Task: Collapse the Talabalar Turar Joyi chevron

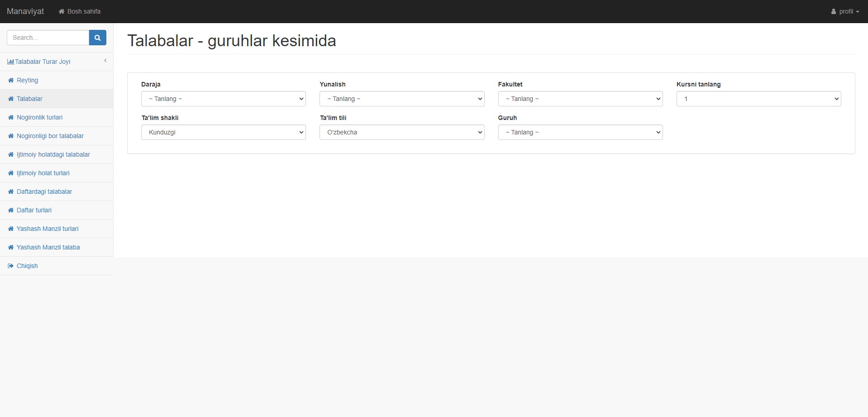Action: (x=105, y=61)
